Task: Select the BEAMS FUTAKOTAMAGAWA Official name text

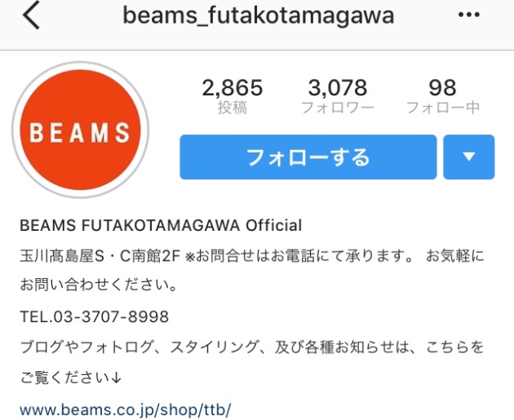Action: [x=161, y=225]
